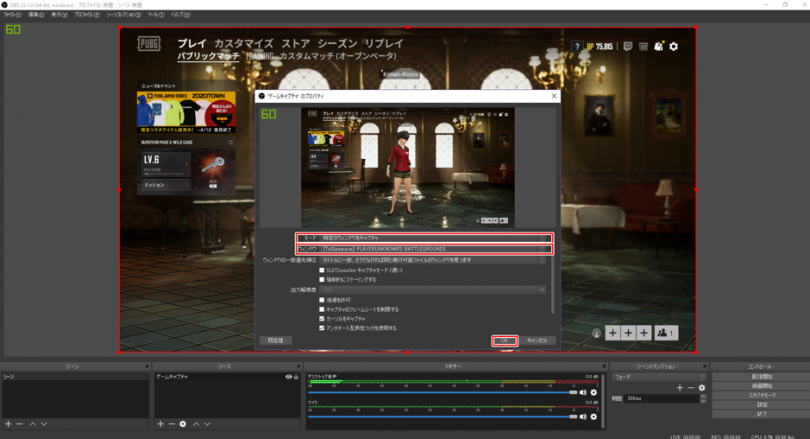Screen dimensions: 810x439
Task: Open the 設定 button in controls
Action: 760,404
